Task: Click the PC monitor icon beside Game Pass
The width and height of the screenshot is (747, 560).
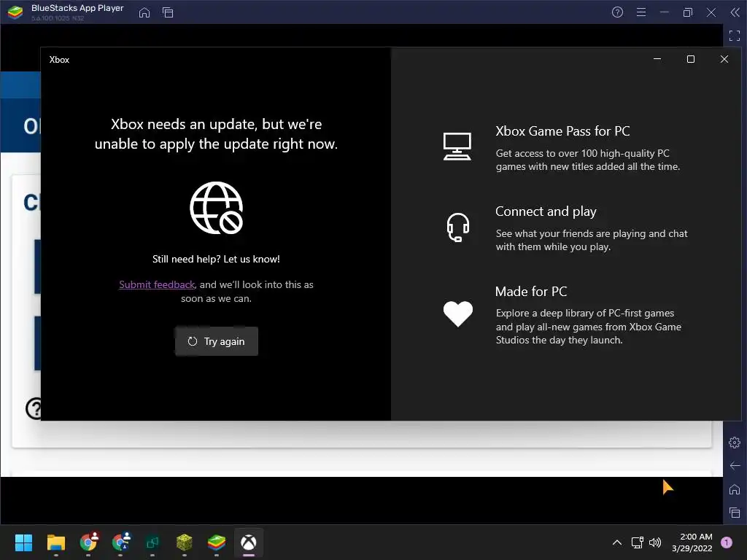Action: pos(457,147)
